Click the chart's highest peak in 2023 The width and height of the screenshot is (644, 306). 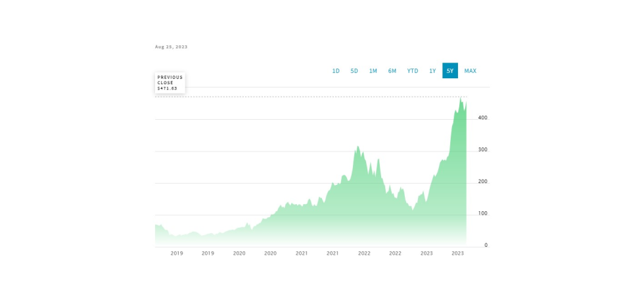point(461,98)
